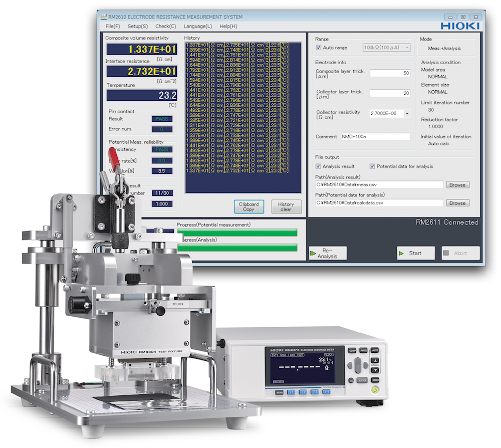Open the File(F) menu
Viewport: 501px width, 448px height.
113,26
